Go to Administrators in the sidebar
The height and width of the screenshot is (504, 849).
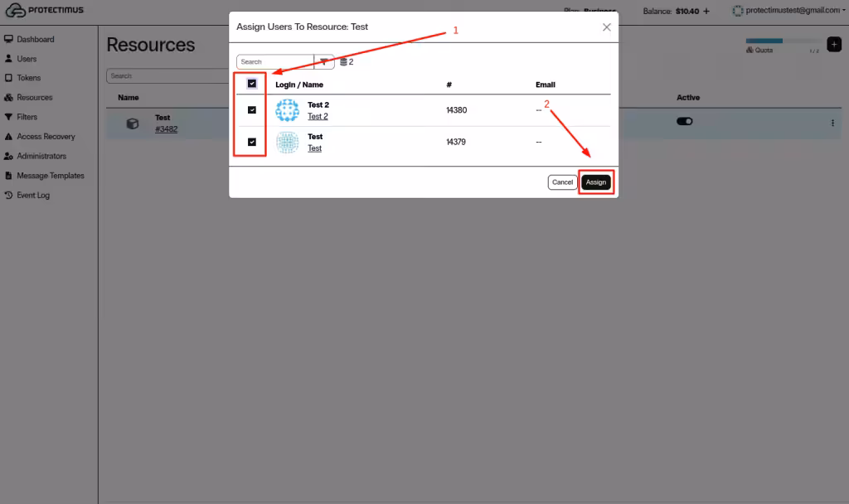pos(41,156)
